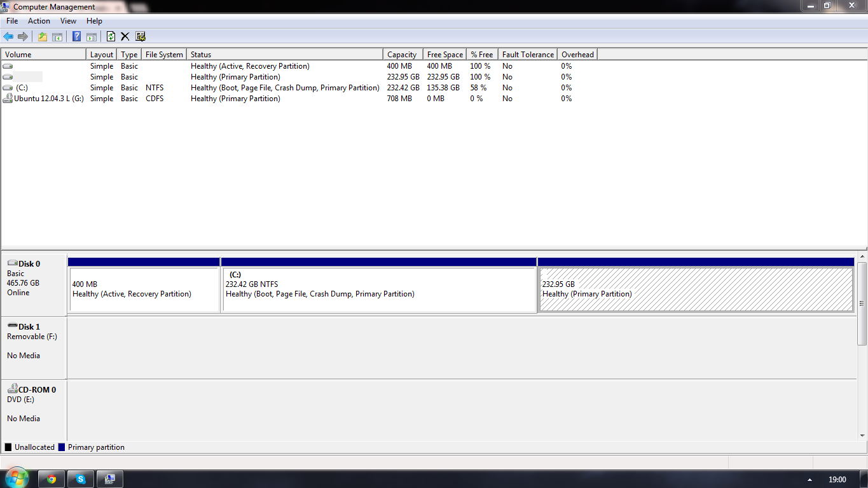868x488 pixels.
Task: Click 'Healthy (Active, Recovery Partition)' in the volume list
Action: [x=250, y=66]
